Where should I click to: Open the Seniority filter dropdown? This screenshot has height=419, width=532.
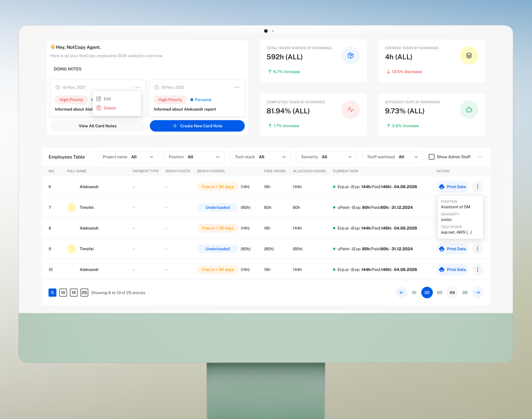327,157
